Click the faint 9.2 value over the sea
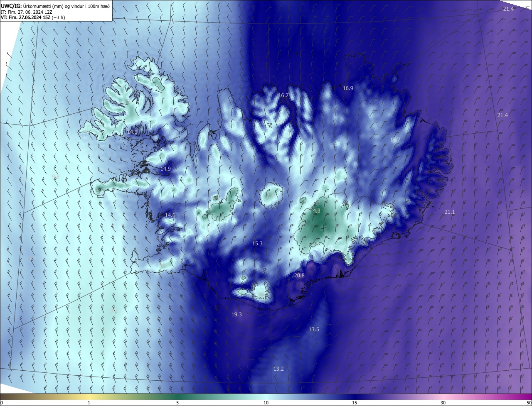The image size is (532, 406). pyautogui.click(x=114, y=311)
